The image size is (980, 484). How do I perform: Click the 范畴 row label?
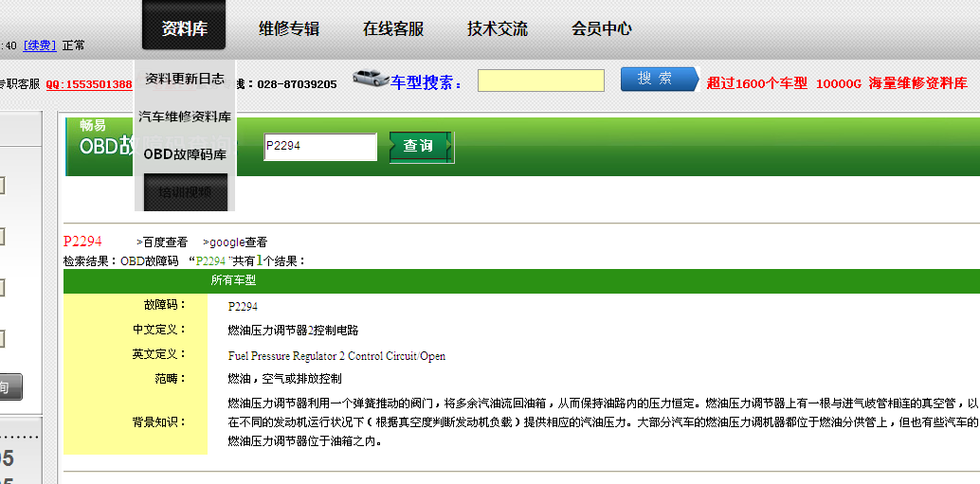[171, 379]
